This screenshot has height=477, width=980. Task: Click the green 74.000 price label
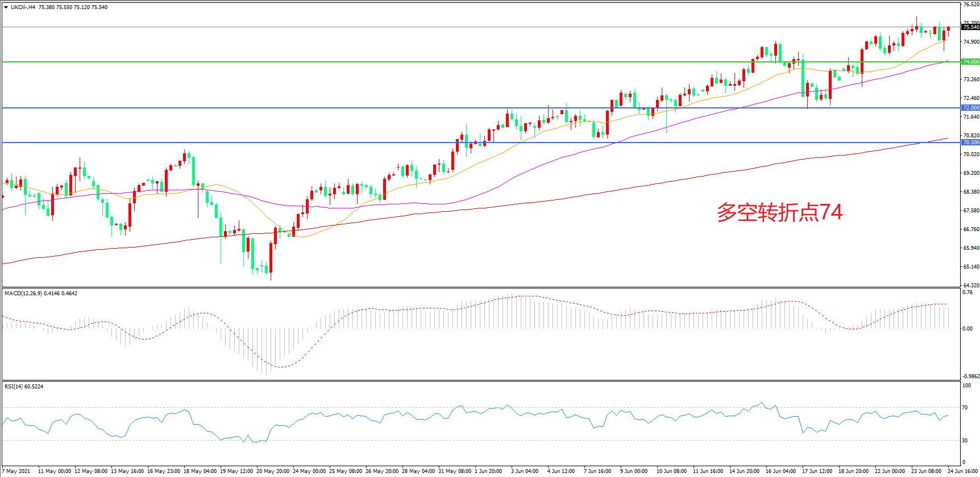coord(970,61)
